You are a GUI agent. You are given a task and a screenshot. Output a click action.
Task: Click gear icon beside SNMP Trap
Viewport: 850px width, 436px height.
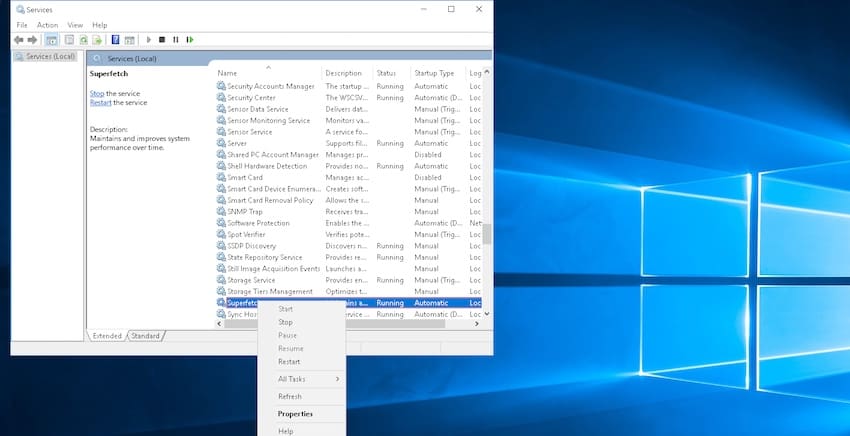point(221,211)
